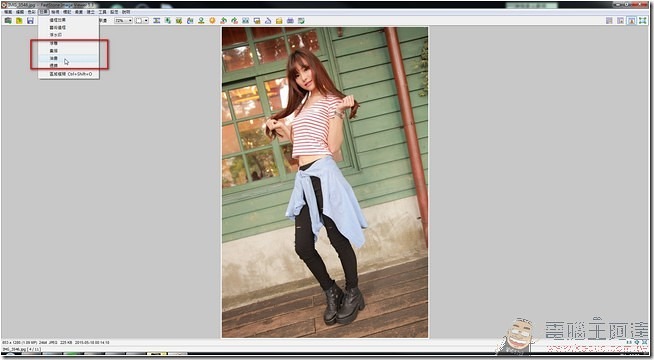Click the Rotate Left toolbar icon
Screen dimensions: 654x360
(x=223, y=20)
